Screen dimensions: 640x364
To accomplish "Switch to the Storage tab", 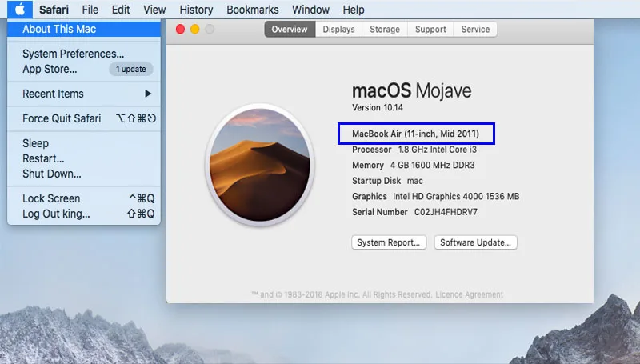I will 385,30.
